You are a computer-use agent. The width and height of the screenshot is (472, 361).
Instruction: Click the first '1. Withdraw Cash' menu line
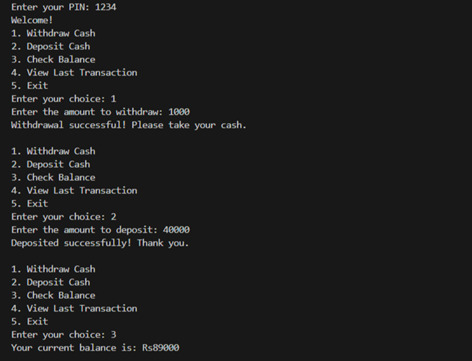(x=53, y=33)
